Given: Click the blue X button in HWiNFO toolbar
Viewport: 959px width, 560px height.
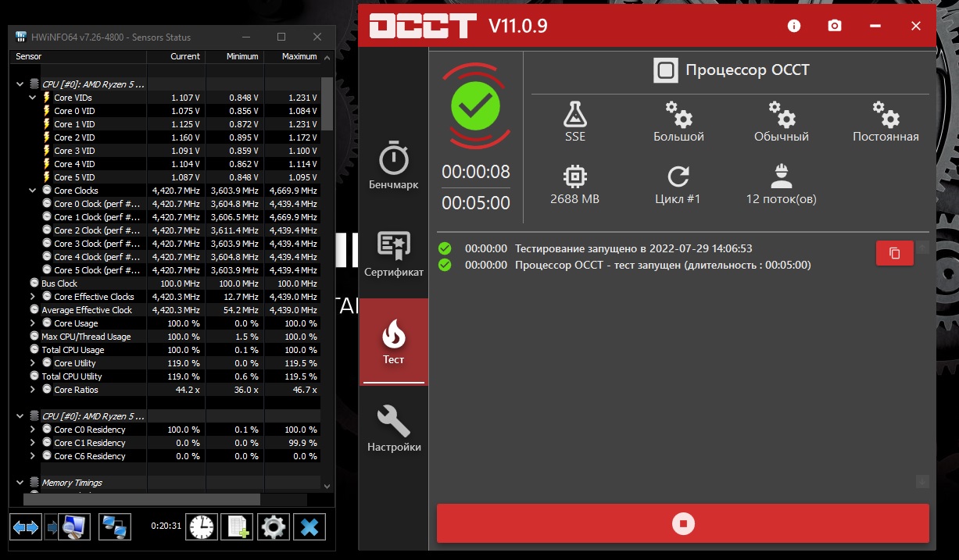Looking at the screenshot, I should [310, 527].
